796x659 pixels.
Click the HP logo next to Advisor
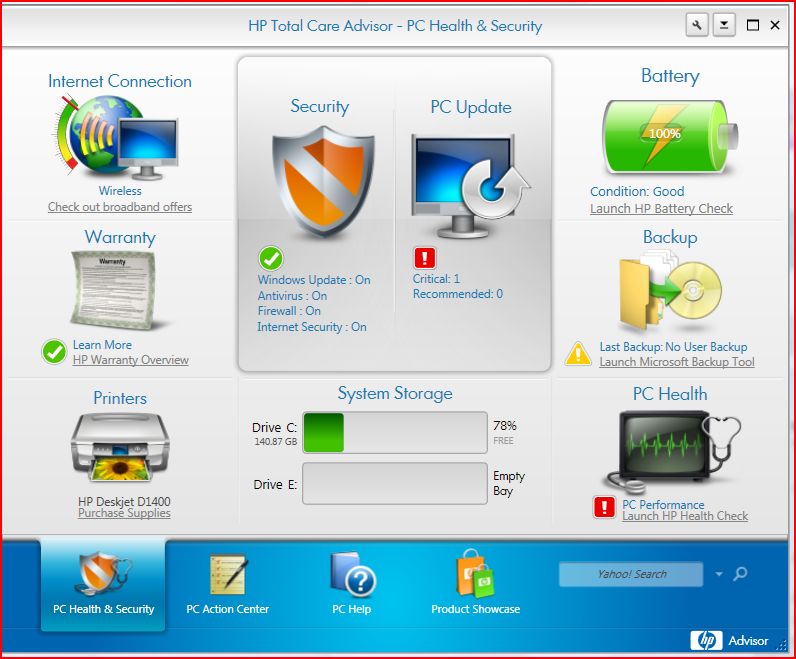pos(706,641)
